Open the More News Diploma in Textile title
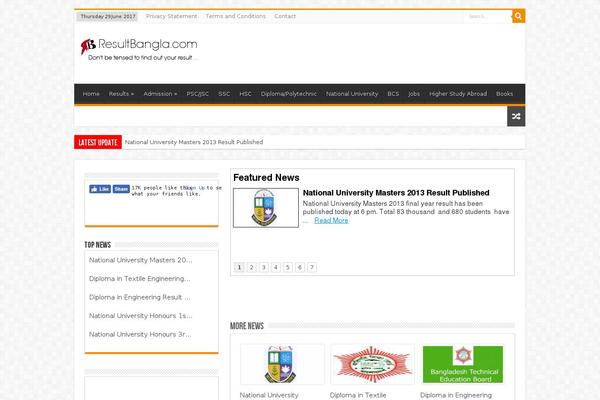Viewport: 600px width, 400px height. pos(358,395)
